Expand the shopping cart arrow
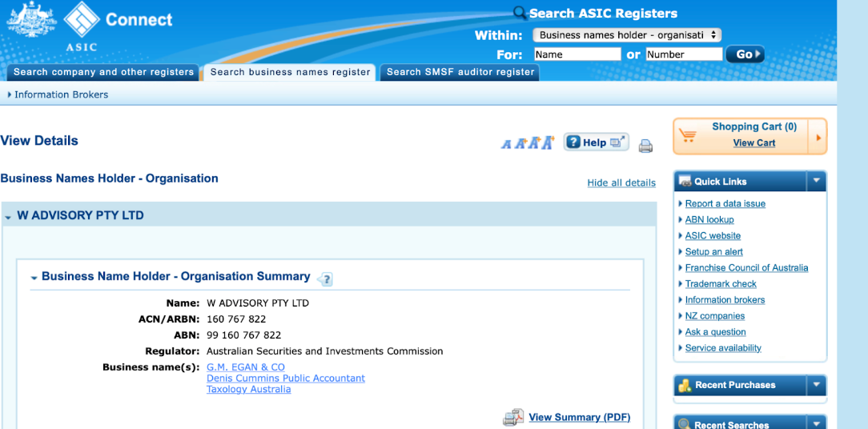This screenshot has height=429, width=868. [818, 136]
